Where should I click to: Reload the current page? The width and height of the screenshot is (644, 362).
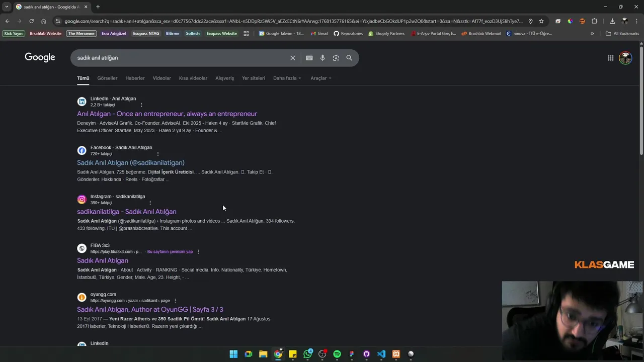coord(31,21)
